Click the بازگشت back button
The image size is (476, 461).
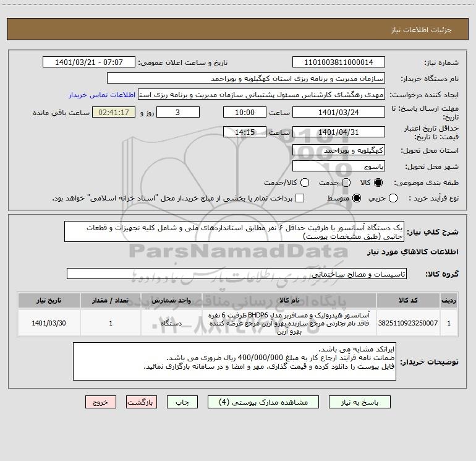pyautogui.click(x=142, y=402)
